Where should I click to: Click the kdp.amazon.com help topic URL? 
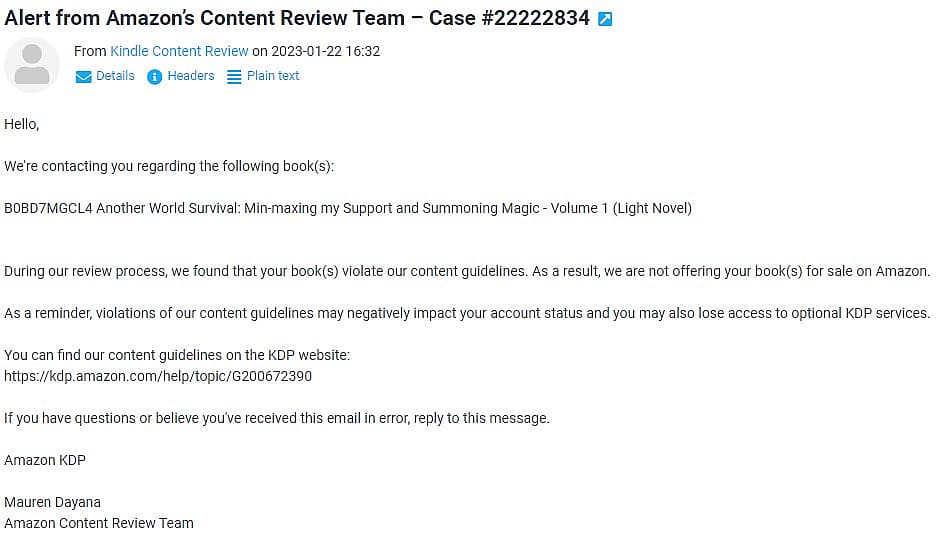[x=158, y=376]
